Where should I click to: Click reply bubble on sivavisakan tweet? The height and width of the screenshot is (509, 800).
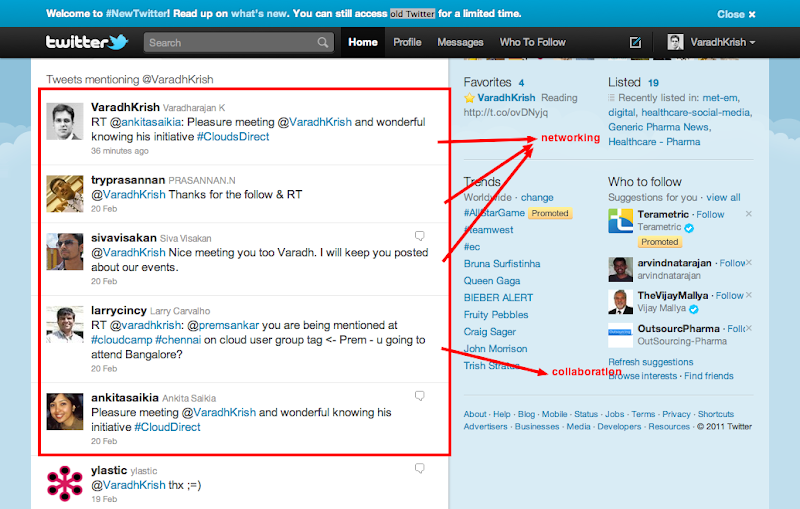[419, 236]
